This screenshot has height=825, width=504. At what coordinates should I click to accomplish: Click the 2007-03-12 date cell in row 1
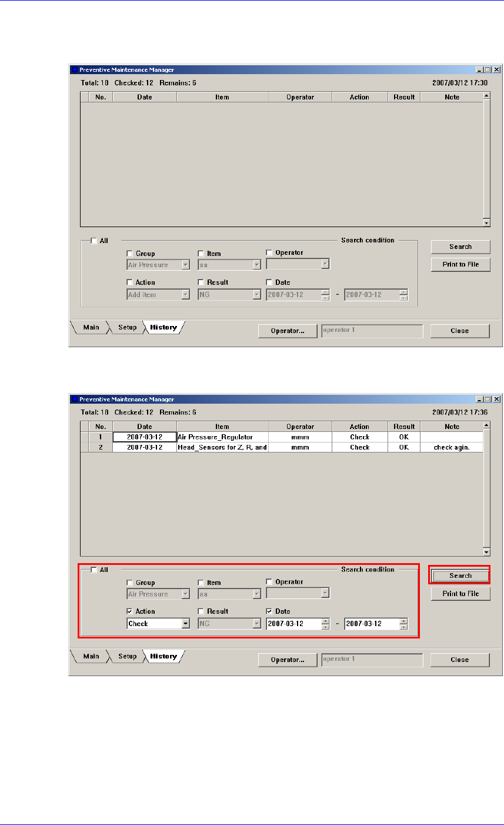point(145,437)
